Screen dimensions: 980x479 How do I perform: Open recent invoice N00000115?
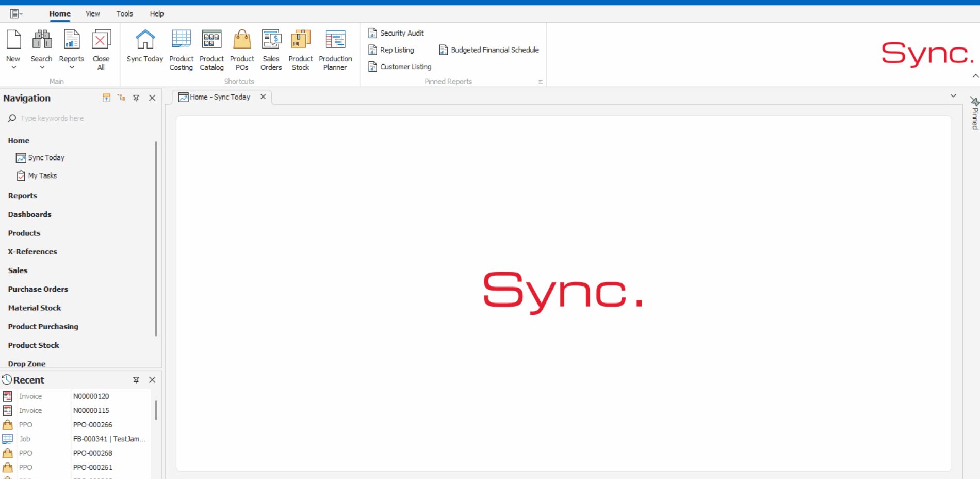(76, 411)
